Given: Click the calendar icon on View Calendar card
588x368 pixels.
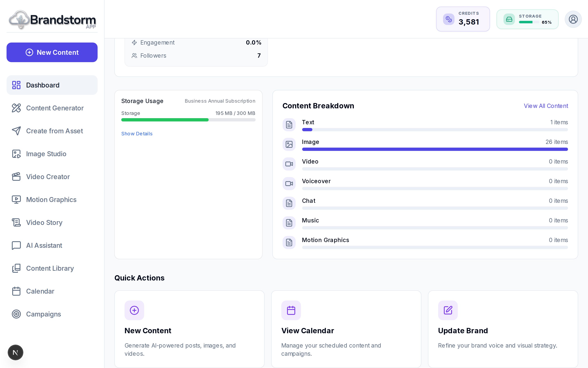Looking at the screenshot, I should (291, 310).
